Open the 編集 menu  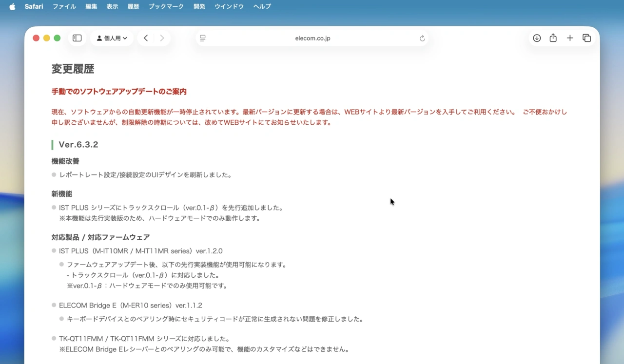tap(91, 6)
